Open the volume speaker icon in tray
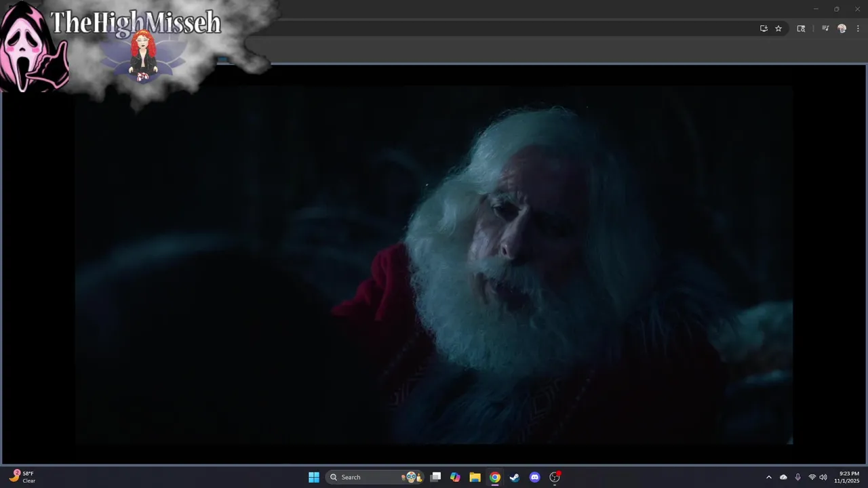Viewport: 868px width, 488px height. point(823,477)
